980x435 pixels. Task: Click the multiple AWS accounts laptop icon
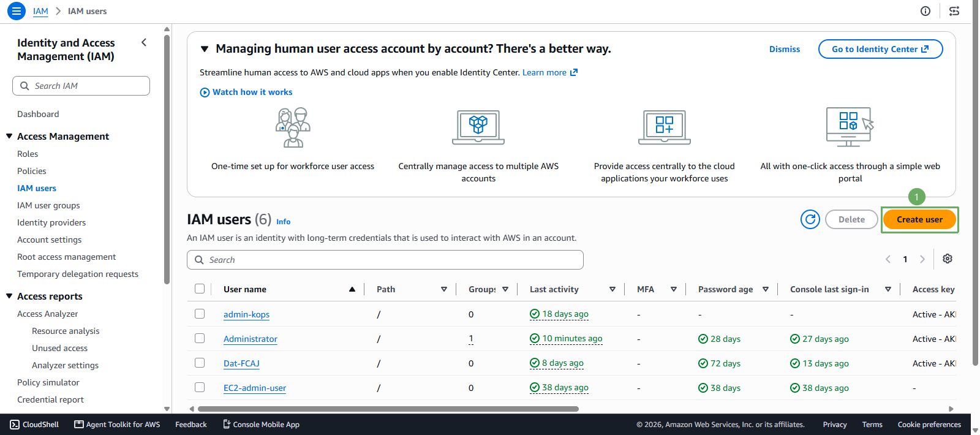[478, 127]
